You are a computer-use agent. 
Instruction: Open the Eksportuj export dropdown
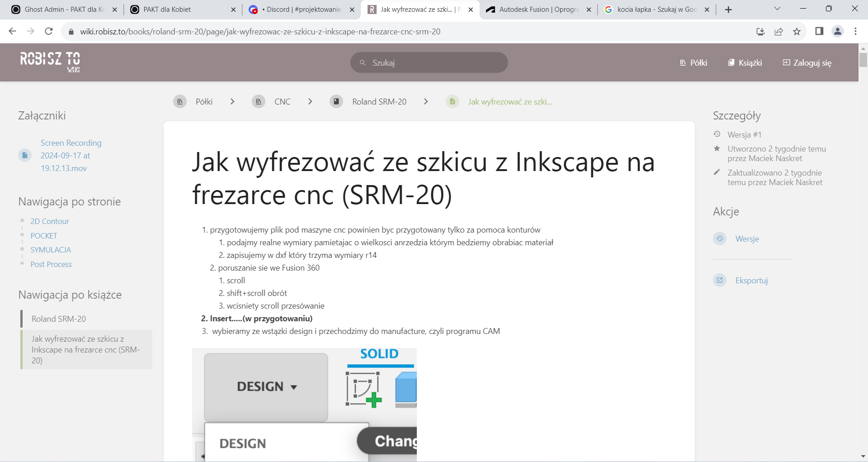click(751, 280)
